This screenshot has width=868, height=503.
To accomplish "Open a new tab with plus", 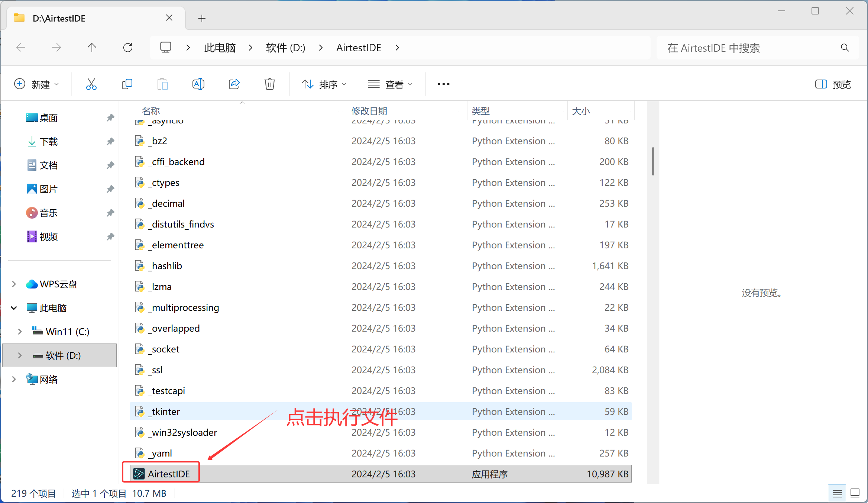I will point(202,18).
